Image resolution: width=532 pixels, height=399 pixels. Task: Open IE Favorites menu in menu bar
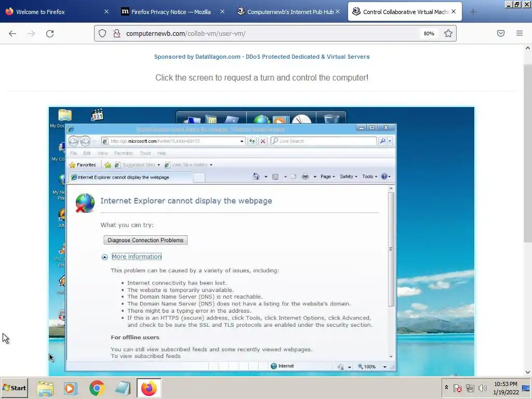point(124,153)
